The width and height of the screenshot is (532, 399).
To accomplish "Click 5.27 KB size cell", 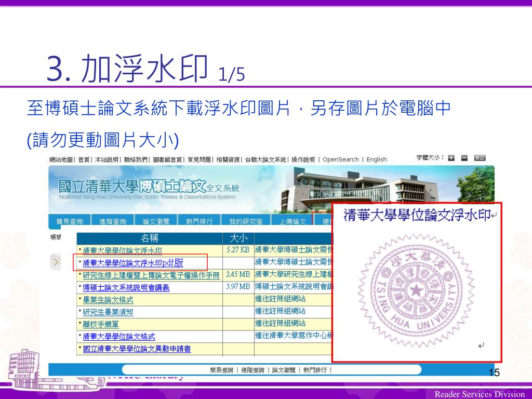I will pyautogui.click(x=238, y=250).
